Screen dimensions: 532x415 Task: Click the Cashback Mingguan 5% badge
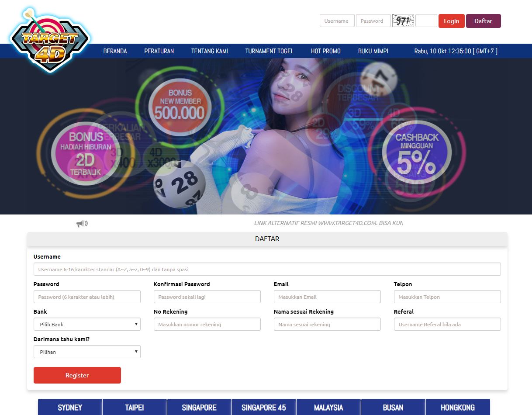[415, 151]
